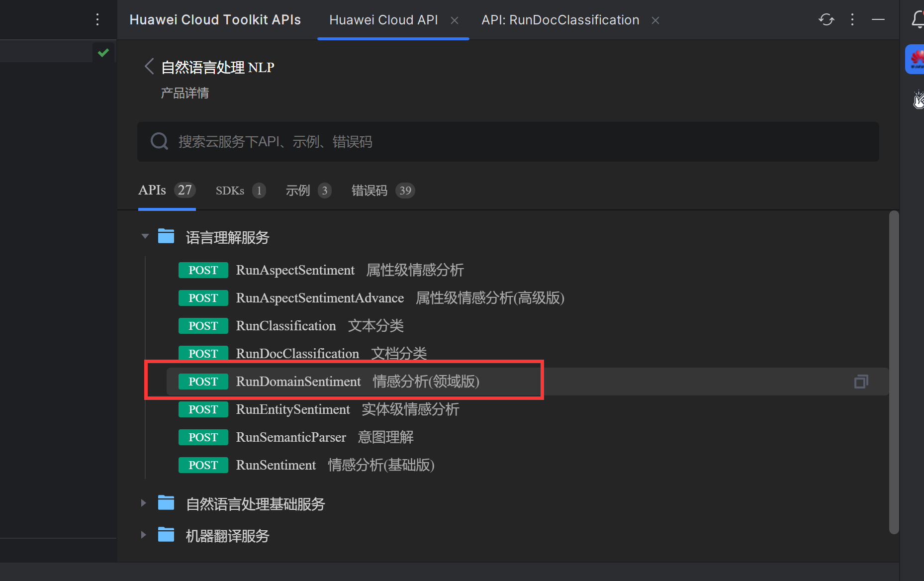The height and width of the screenshot is (581, 924).
Task: Click the partially visible hand icon in right sidebar
Action: click(x=919, y=99)
